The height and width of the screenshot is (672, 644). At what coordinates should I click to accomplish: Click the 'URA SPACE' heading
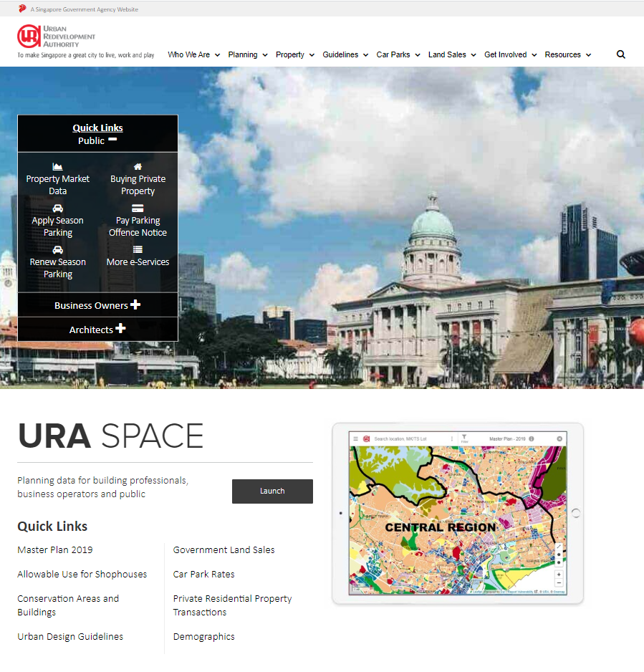point(110,436)
